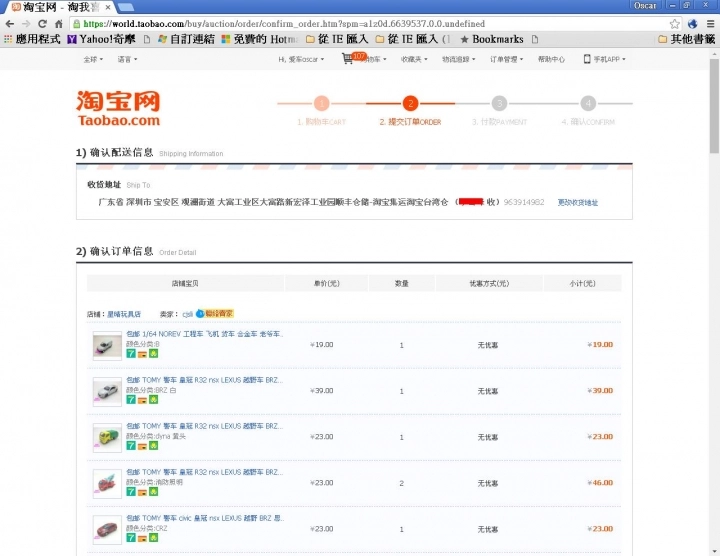Click step 4 确认 CONFIRM circle

point(588,103)
